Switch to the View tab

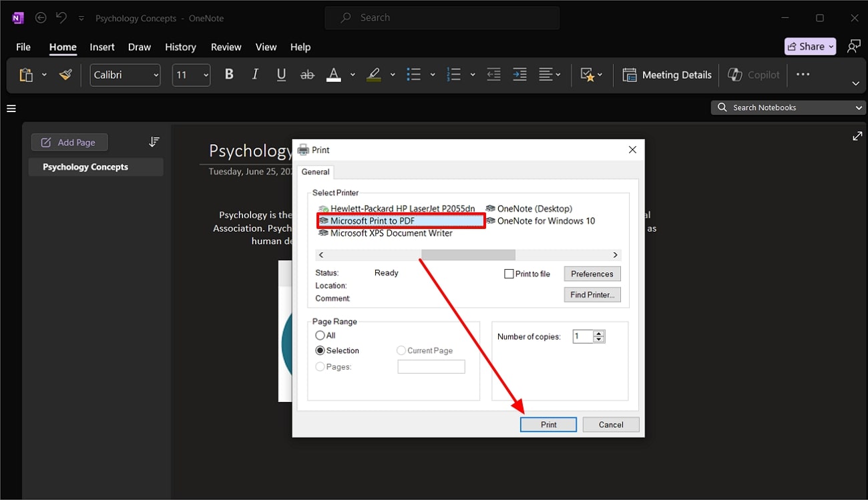266,47
